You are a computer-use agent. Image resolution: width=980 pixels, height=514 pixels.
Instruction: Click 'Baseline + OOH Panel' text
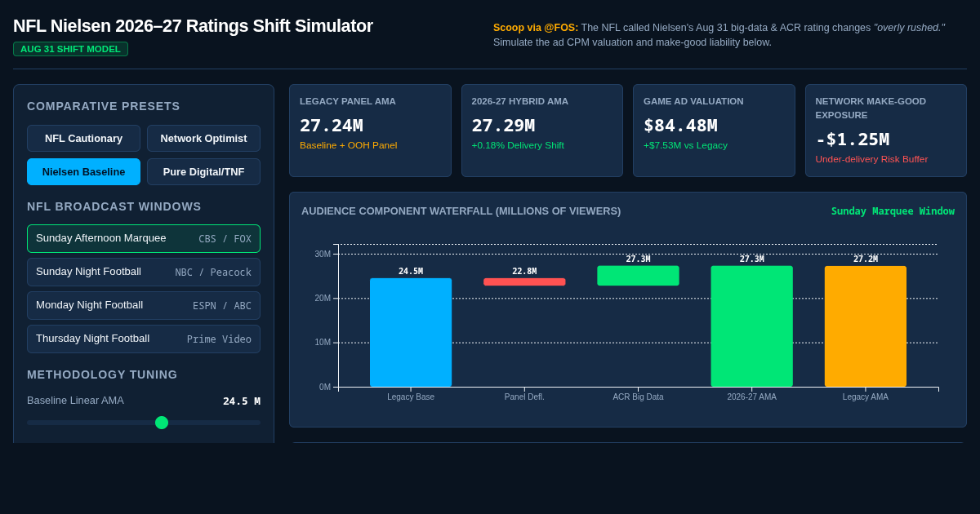click(x=348, y=145)
